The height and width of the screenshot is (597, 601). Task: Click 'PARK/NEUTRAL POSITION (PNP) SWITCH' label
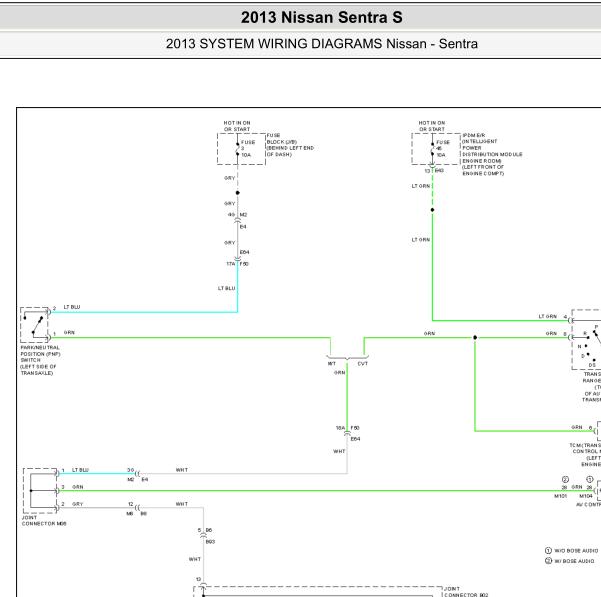pyautogui.click(x=40, y=360)
